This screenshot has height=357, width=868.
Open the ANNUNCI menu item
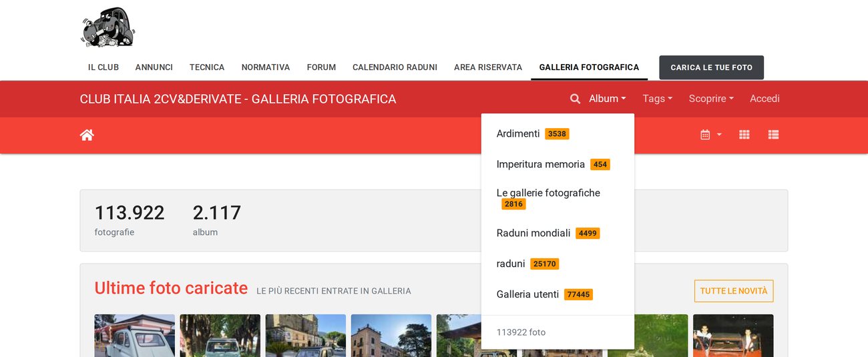pos(154,67)
